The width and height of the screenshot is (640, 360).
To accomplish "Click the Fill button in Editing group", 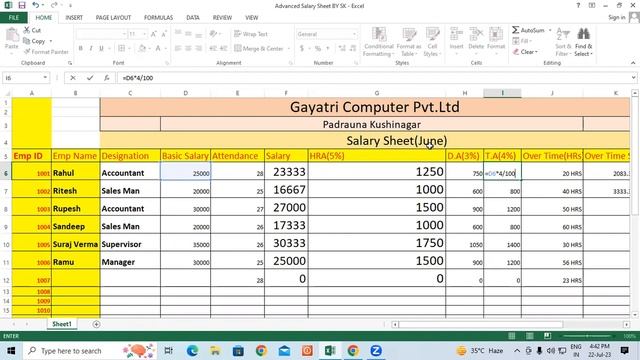I will tap(521, 41).
